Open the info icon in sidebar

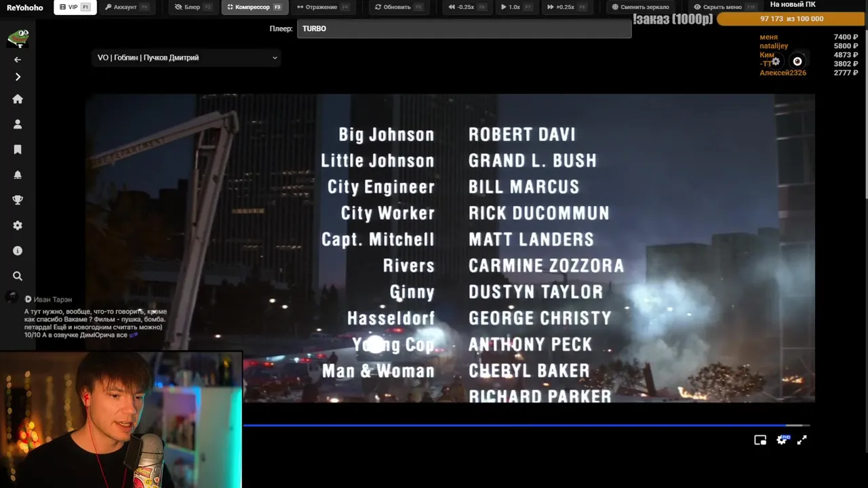click(18, 251)
